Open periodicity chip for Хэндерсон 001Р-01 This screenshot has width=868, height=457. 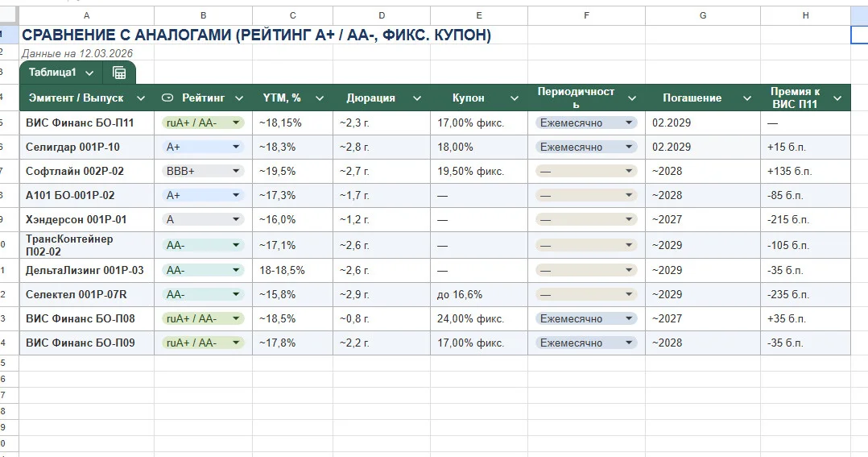tap(586, 219)
